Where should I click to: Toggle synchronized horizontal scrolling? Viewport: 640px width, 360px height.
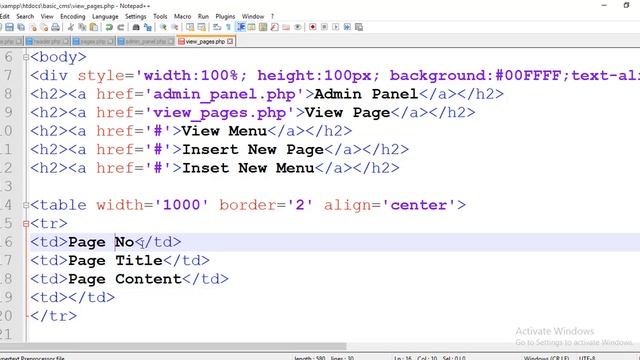point(202,27)
